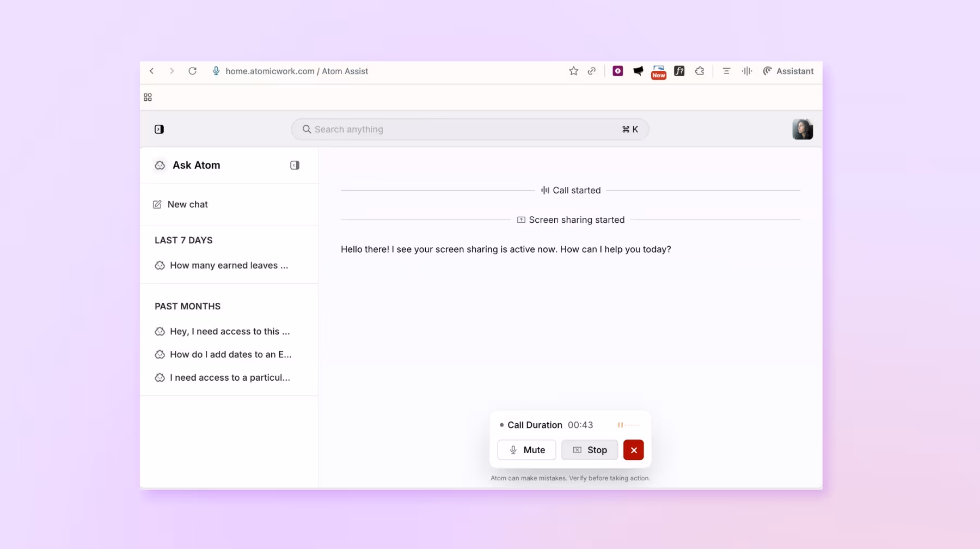Click the Search anything field
Viewport: 980px width, 549px height.
coord(470,129)
